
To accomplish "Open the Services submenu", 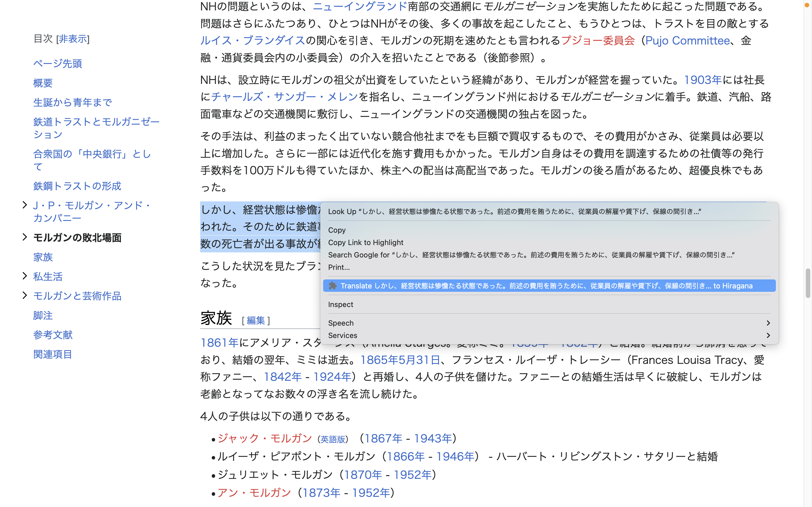I will coord(342,335).
